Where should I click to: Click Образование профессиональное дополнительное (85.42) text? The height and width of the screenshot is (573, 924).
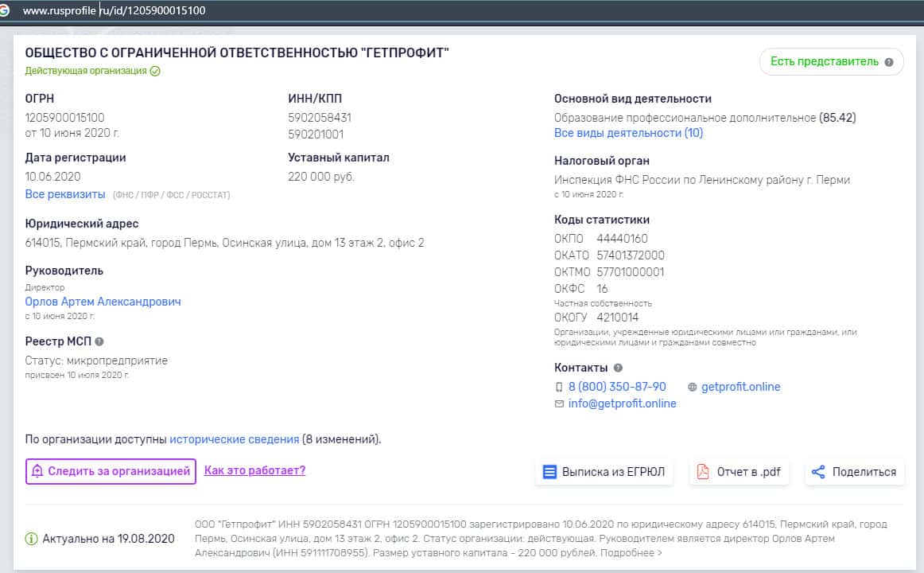pos(705,118)
